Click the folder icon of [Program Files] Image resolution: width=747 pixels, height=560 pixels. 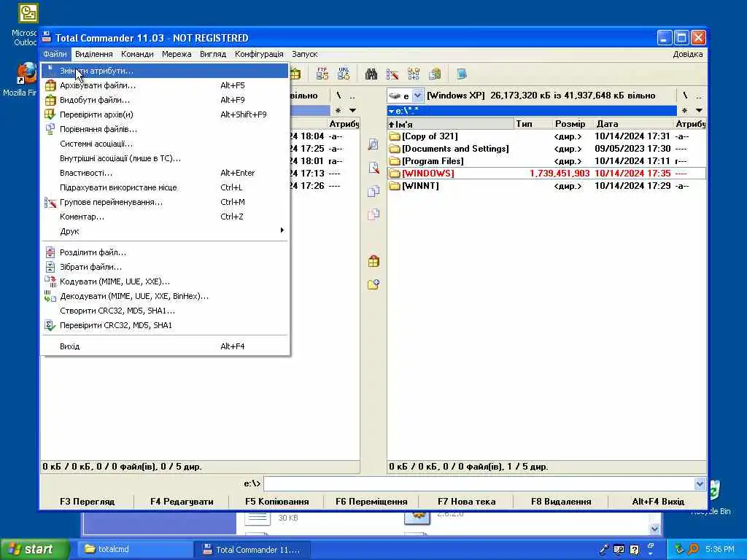395,161
